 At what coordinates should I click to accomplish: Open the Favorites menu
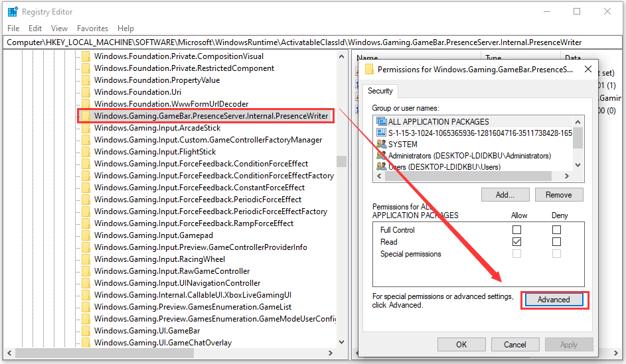(92, 29)
